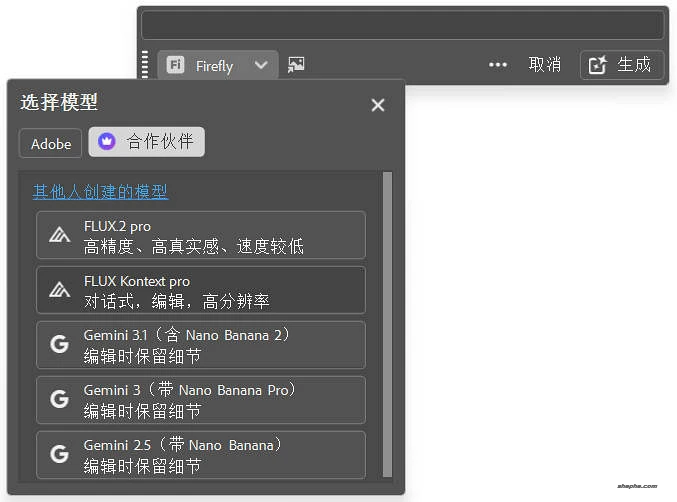
Task: Click the Fi Firefly logo icon
Action: (x=175, y=65)
